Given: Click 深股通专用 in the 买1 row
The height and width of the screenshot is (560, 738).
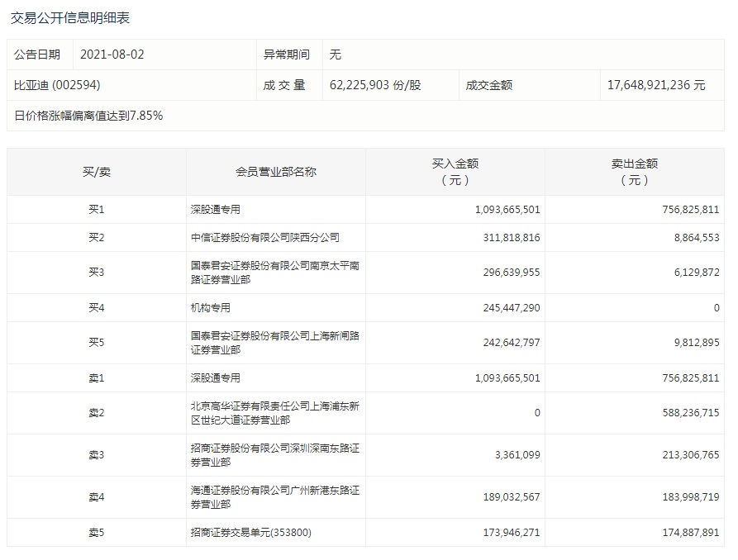Looking at the screenshot, I should (x=216, y=210).
